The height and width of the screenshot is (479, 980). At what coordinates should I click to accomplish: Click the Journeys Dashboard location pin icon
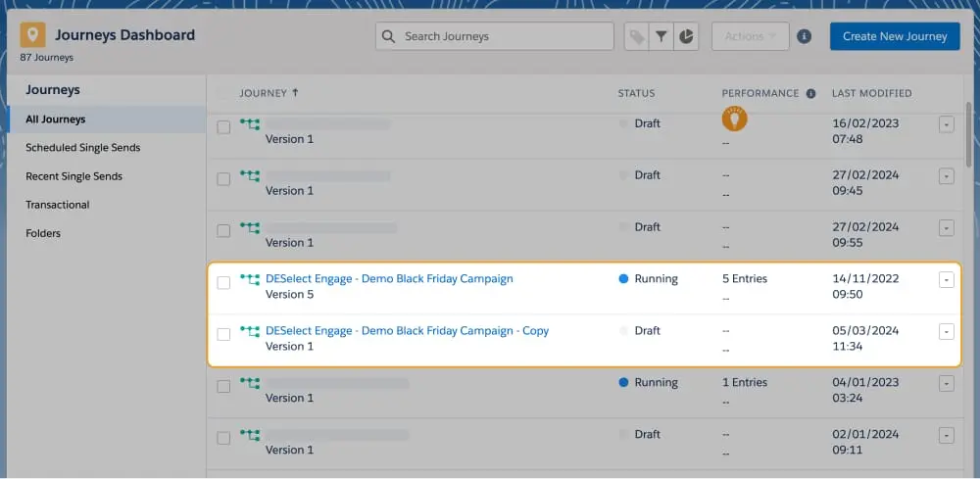pyautogui.click(x=33, y=36)
